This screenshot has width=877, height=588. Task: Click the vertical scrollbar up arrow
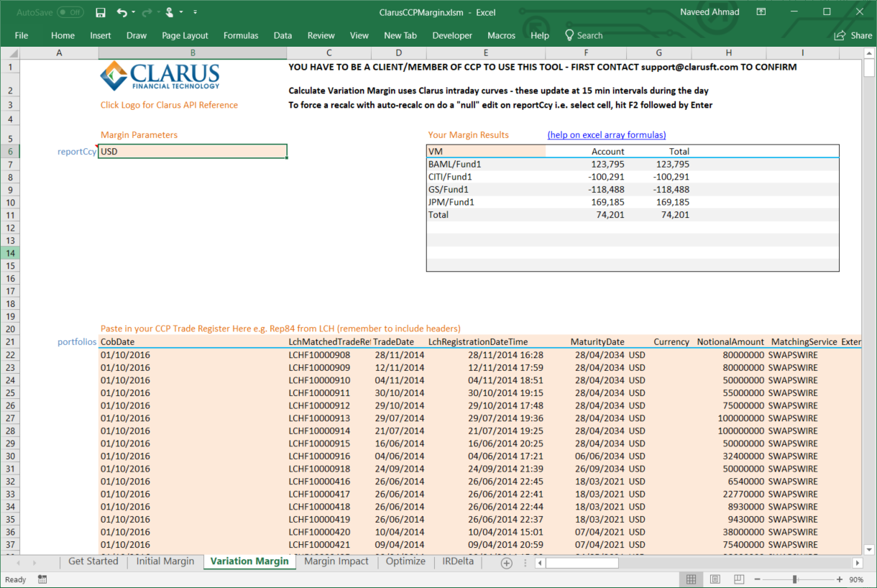coord(868,53)
